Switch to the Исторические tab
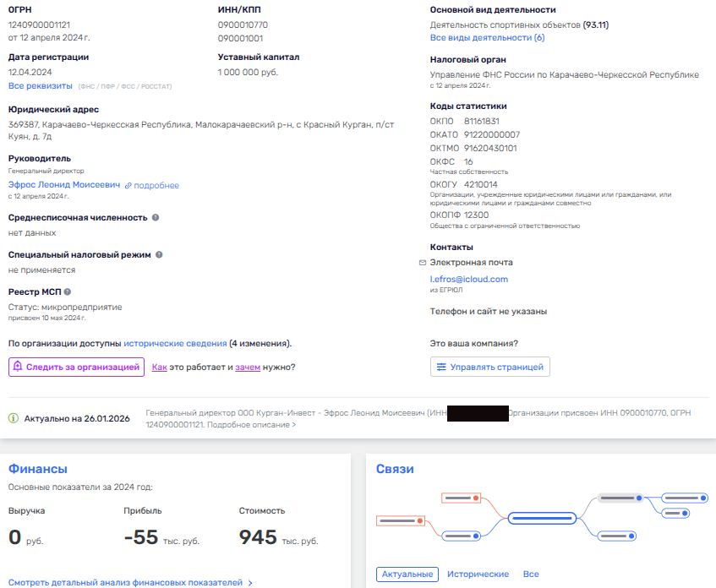This screenshot has width=716, height=588. 478,574
